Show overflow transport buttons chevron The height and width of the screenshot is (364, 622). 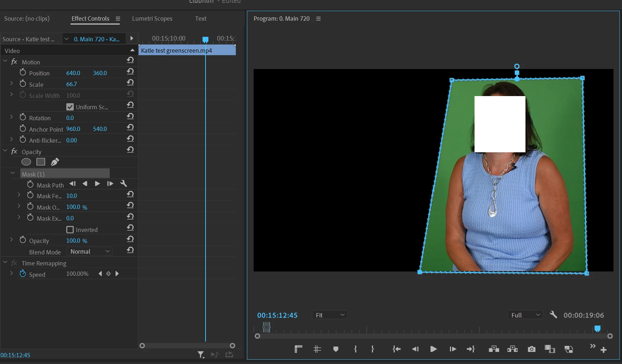point(593,346)
